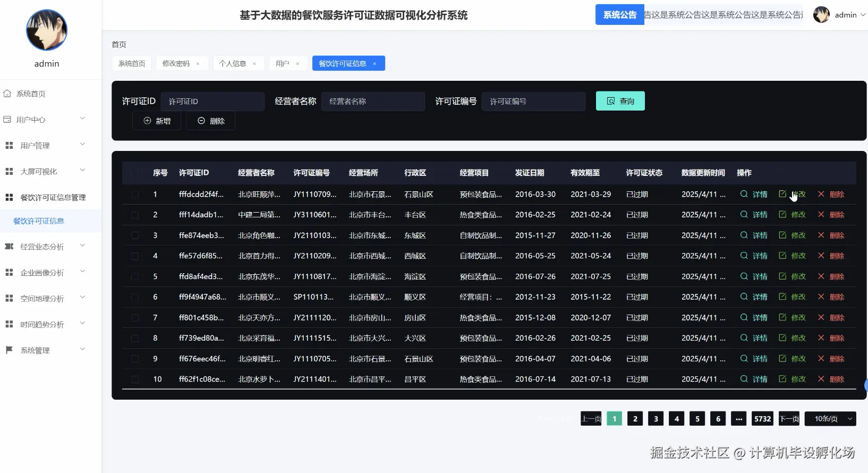Close the 餐饮许可证信息 tab
This screenshot has height=473, width=868.
(x=375, y=64)
